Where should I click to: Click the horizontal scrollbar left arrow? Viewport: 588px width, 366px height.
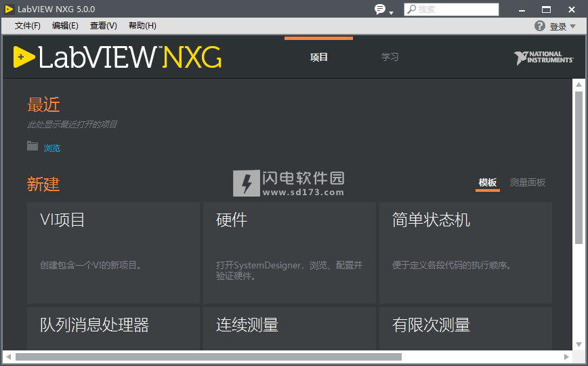tap(8, 357)
